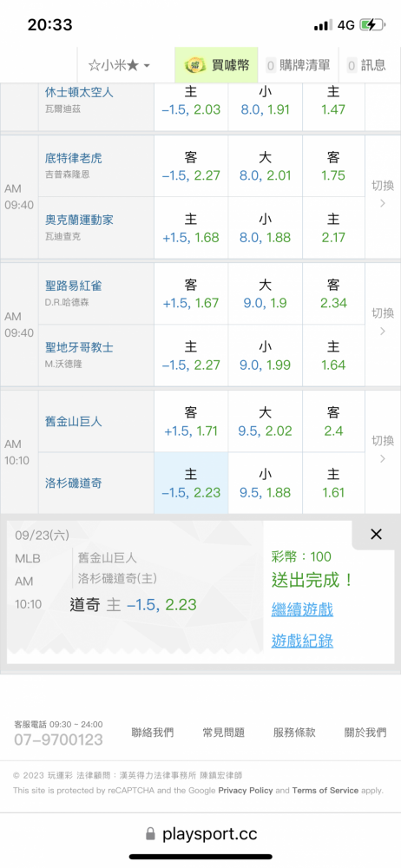Open the 購牌清單 tab
Image resolution: width=401 pixels, height=868 pixels.
coord(298,65)
